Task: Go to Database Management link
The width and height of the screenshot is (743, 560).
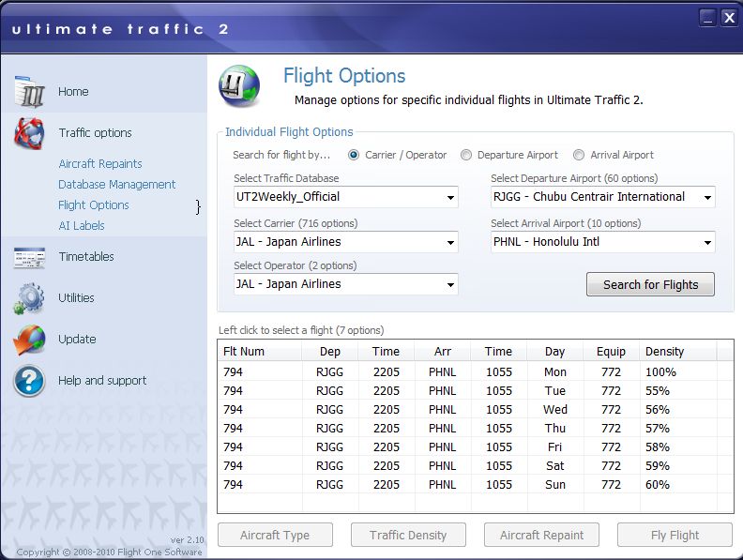Action: pyautogui.click(x=117, y=184)
